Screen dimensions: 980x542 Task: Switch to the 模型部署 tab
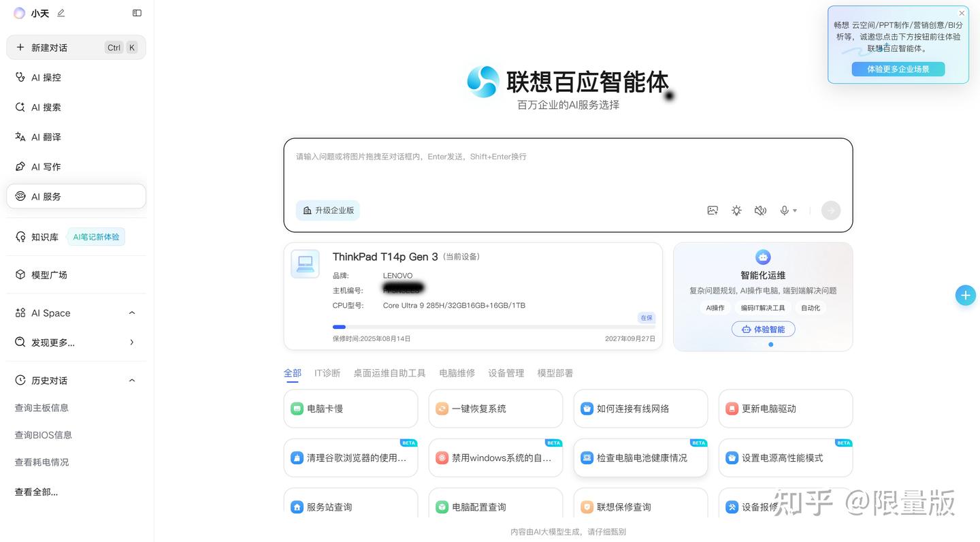[x=555, y=373]
